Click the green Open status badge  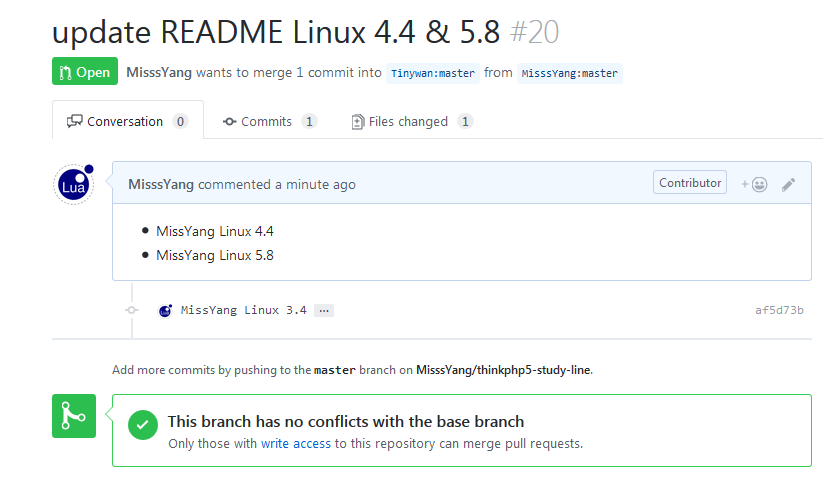point(85,71)
